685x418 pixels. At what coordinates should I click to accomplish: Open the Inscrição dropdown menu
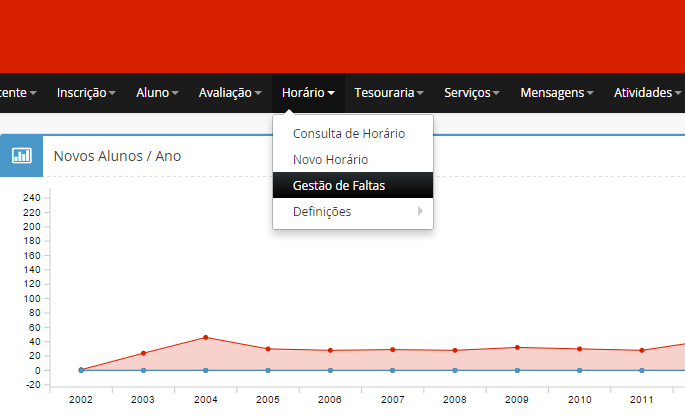click(86, 92)
